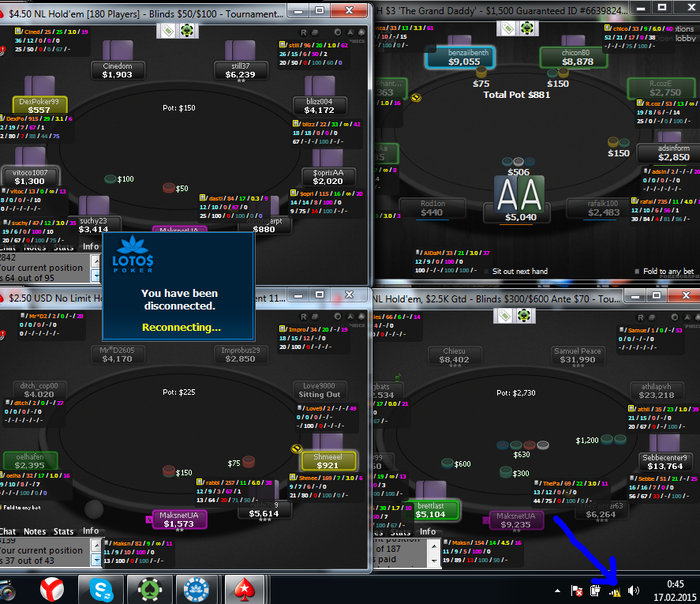The width and height of the screenshot is (700, 604).
Task: Open the Chat tab in the $2.50 USD table
Action: pyautogui.click(x=8, y=531)
